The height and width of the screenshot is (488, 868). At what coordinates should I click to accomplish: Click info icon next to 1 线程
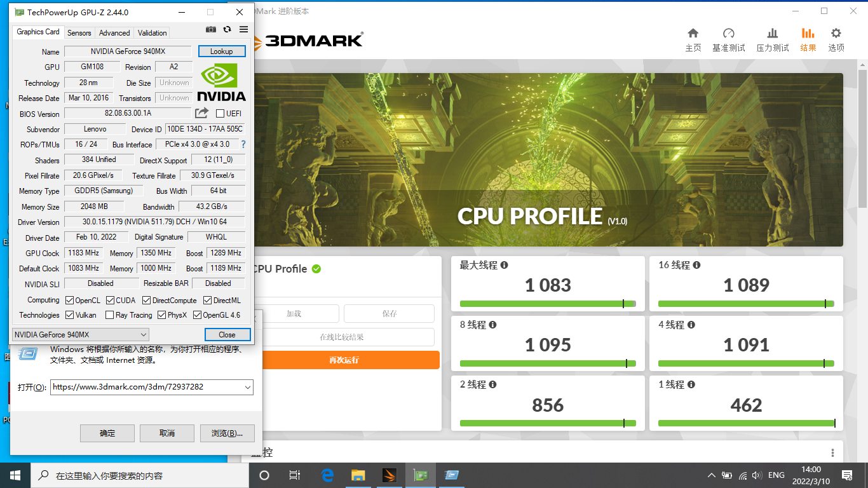[x=691, y=384]
